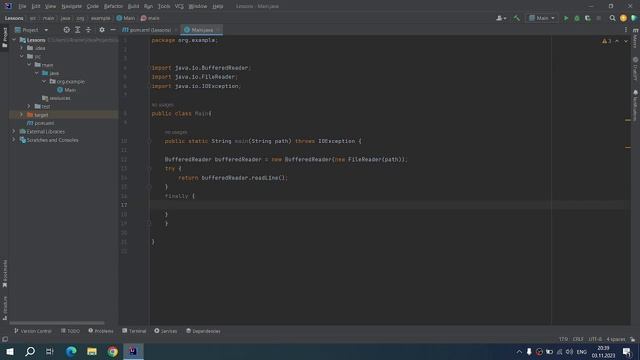Screen dimensions: 640x360
Task: Start debugging with the green bug icon
Action: coord(577,18)
